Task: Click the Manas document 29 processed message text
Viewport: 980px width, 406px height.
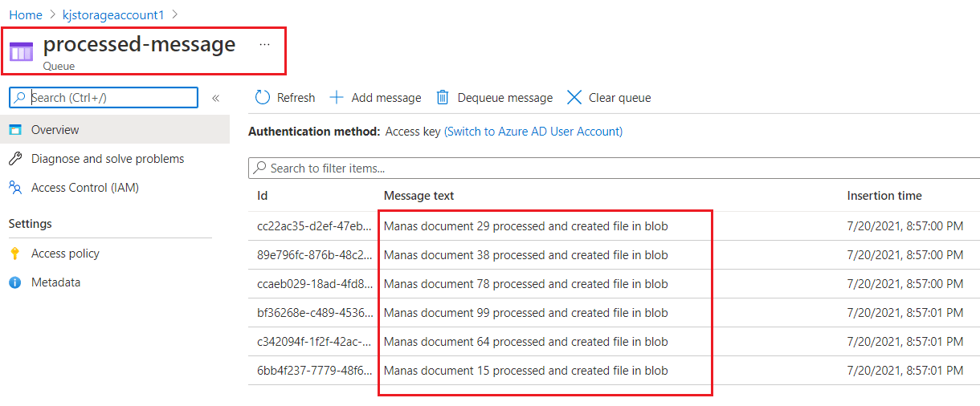Action: pos(526,226)
